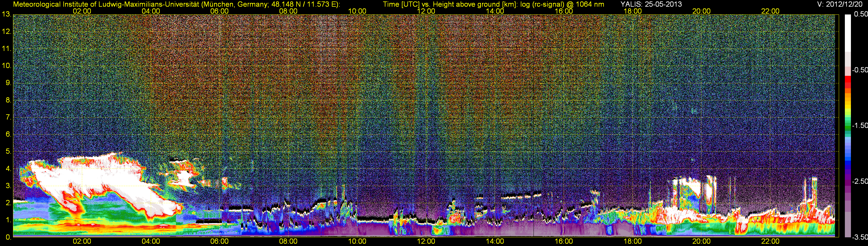Click the '16:00' label on the lower time axis
868x246 pixels.
coord(564,241)
